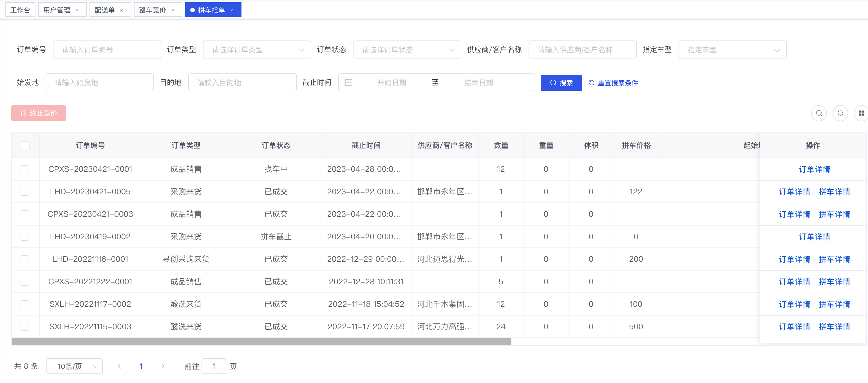Focus the 供应商/客户名称 input field
Screen dimensions: 868x383
pyautogui.click(x=582, y=49)
